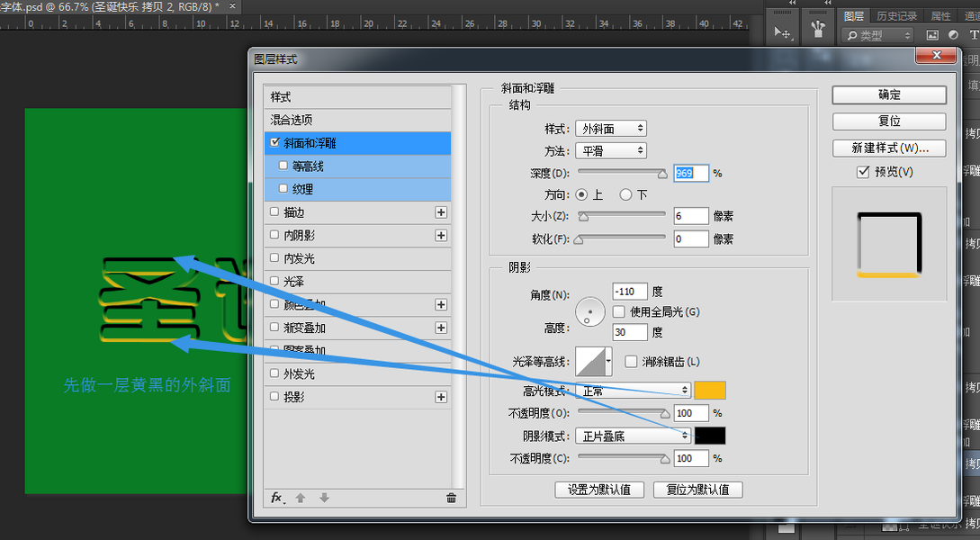This screenshot has width=980, height=540.
Task: Open the 光泽等高线 contour thumbnail
Action: tap(590, 362)
